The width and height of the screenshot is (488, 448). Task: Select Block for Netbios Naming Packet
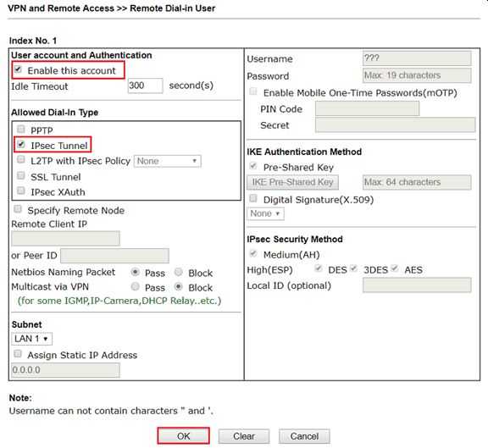point(178,272)
